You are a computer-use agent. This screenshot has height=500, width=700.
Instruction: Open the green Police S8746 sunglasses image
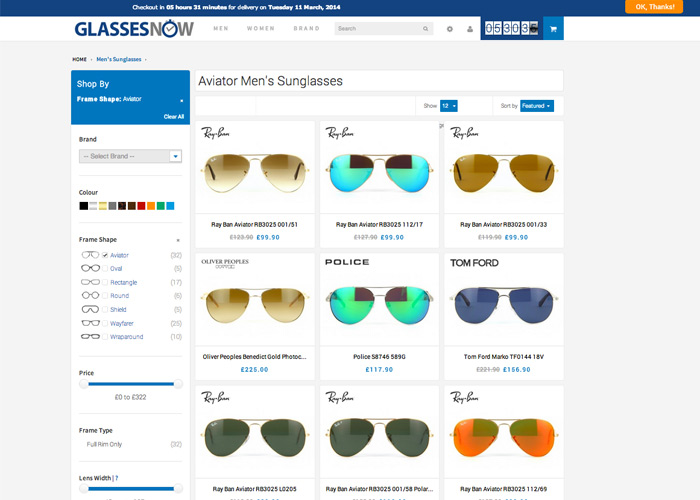379,305
